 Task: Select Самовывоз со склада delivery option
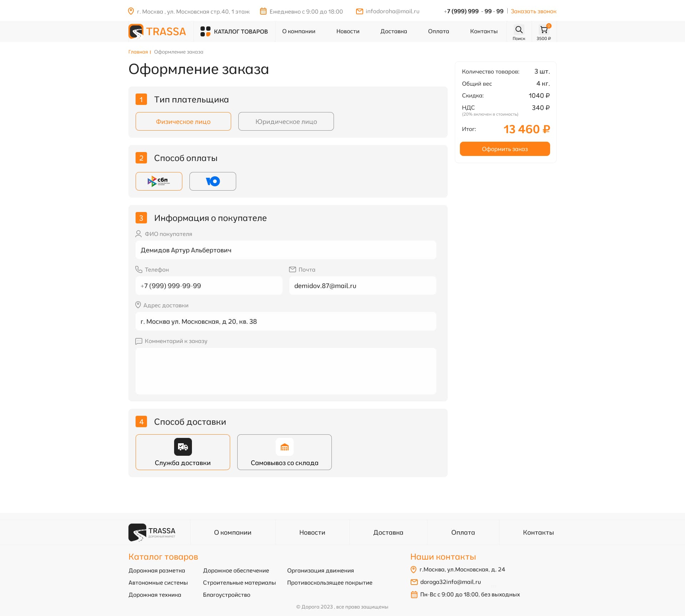point(284,452)
